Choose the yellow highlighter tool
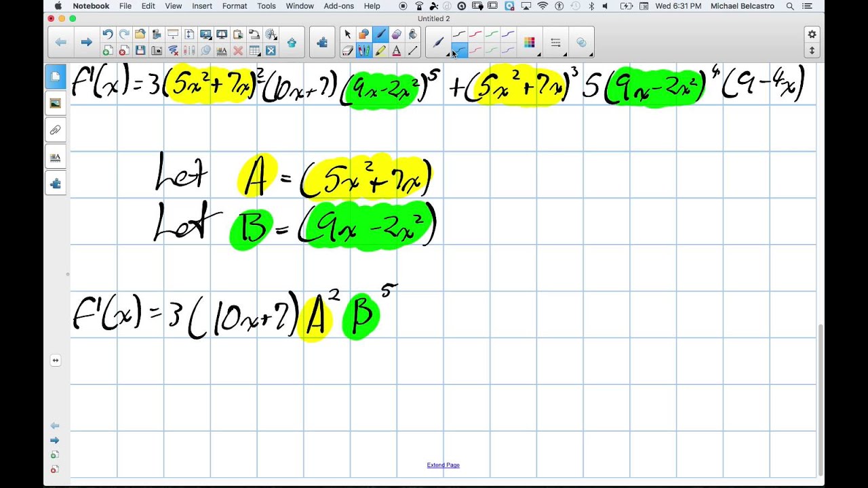Viewport: 868px width, 488px height. tap(380, 50)
